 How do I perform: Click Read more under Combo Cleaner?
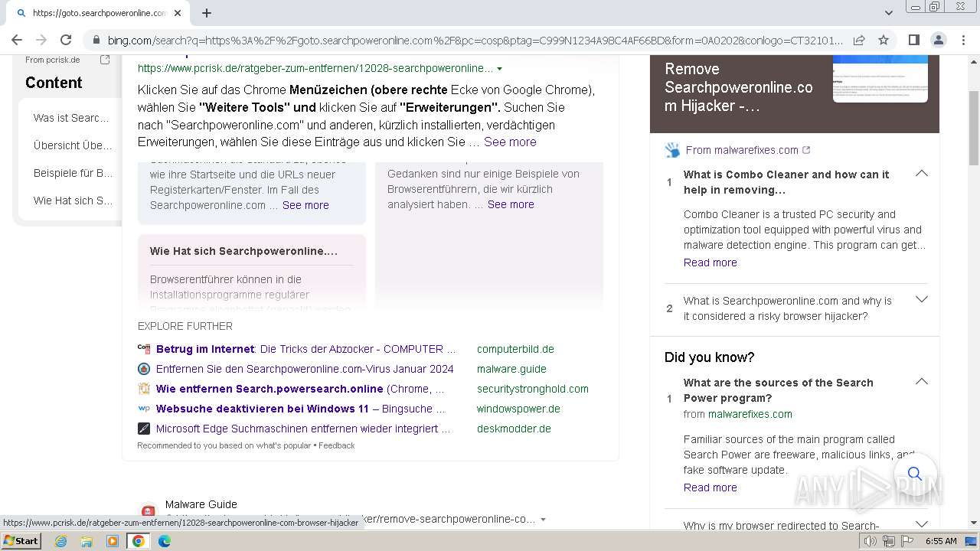click(x=710, y=262)
